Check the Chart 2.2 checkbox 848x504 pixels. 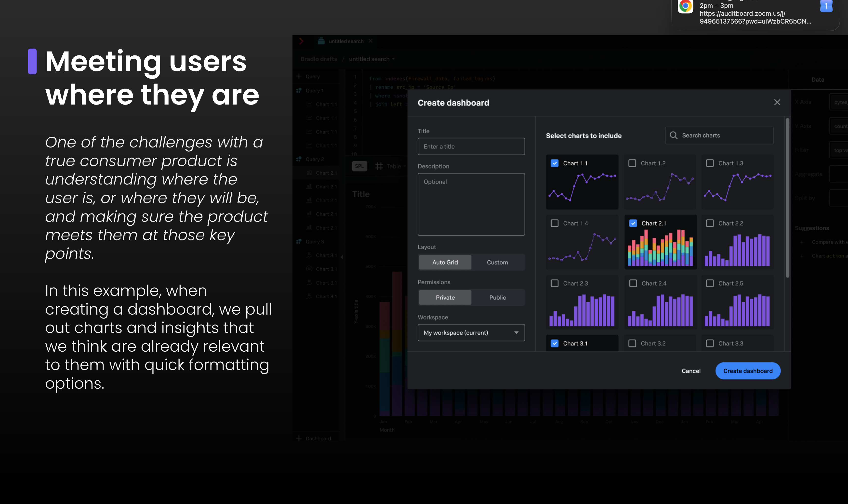[x=710, y=223]
